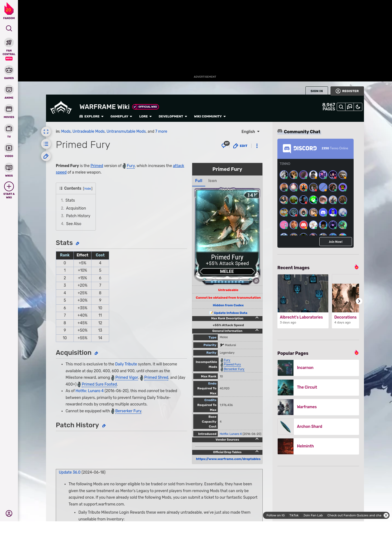Viewport: 392px width, 545px height.
Task: Toggle dark theme moon icon
Action: pyautogui.click(x=358, y=107)
